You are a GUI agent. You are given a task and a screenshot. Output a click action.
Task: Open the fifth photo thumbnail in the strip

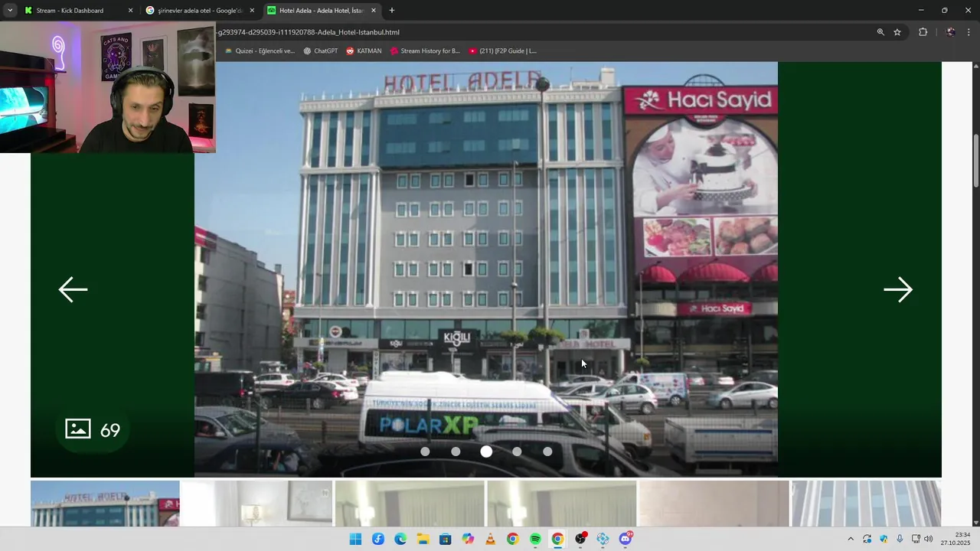tap(714, 504)
